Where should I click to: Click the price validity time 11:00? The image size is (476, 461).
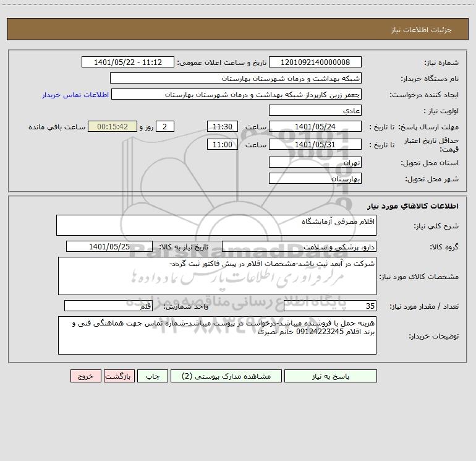222,145
